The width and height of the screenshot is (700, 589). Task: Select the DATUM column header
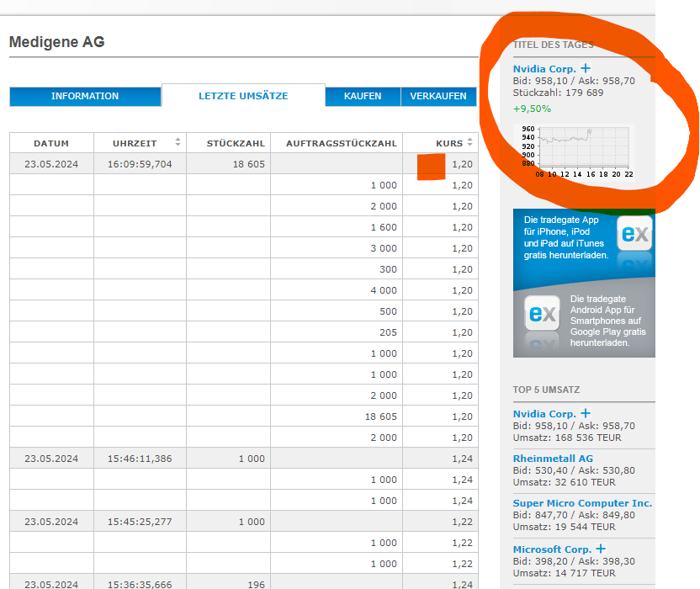(51, 143)
